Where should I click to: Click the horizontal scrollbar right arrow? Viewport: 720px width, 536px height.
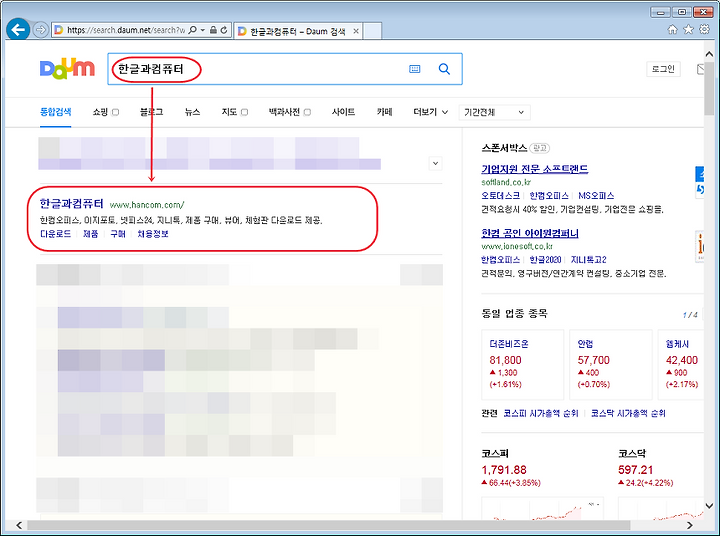tap(690, 525)
